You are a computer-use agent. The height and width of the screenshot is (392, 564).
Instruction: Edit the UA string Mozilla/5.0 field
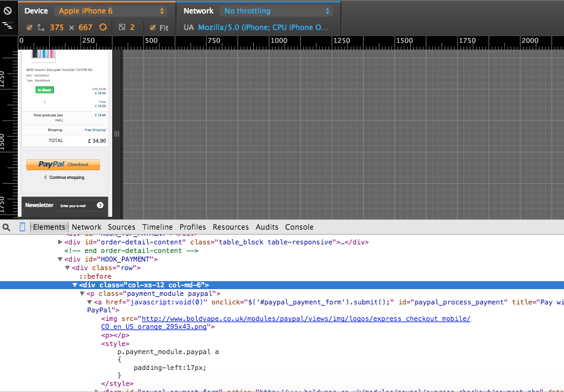263,28
